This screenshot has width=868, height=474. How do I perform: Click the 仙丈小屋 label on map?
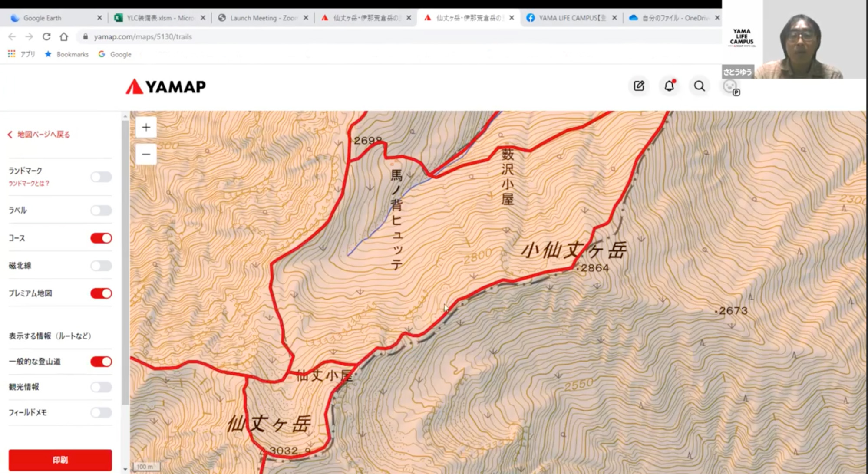point(324,376)
